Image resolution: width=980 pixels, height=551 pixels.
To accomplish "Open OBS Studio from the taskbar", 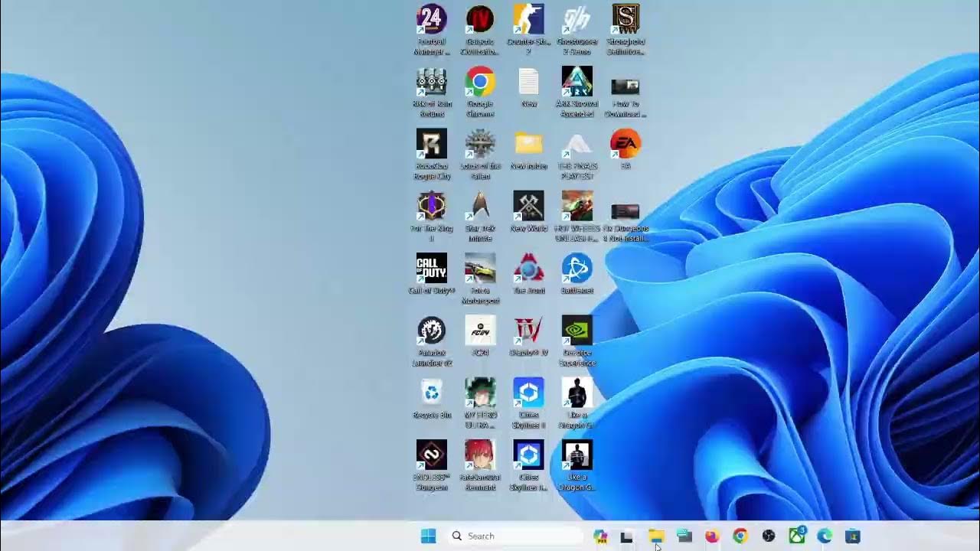I will (769, 536).
